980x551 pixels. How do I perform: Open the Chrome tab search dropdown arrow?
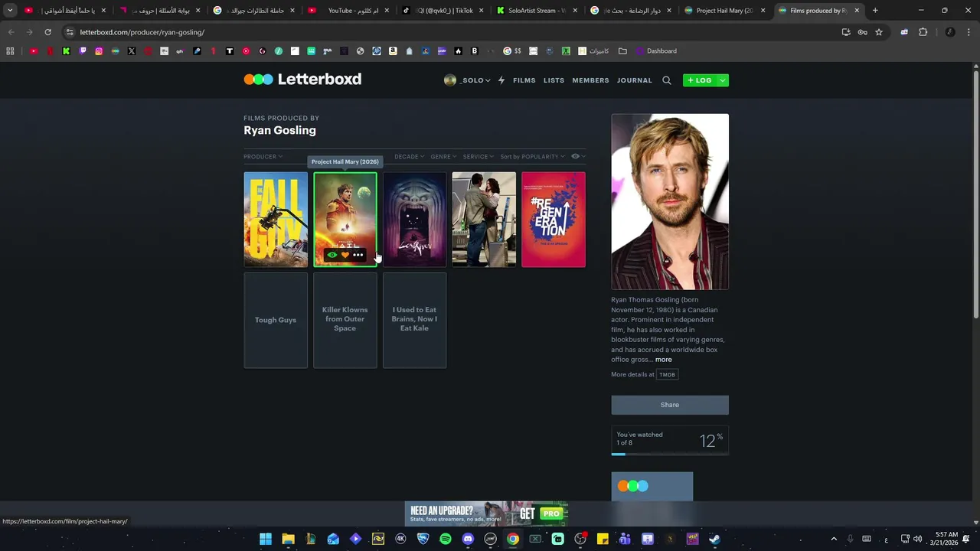click(x=10, y=11)
